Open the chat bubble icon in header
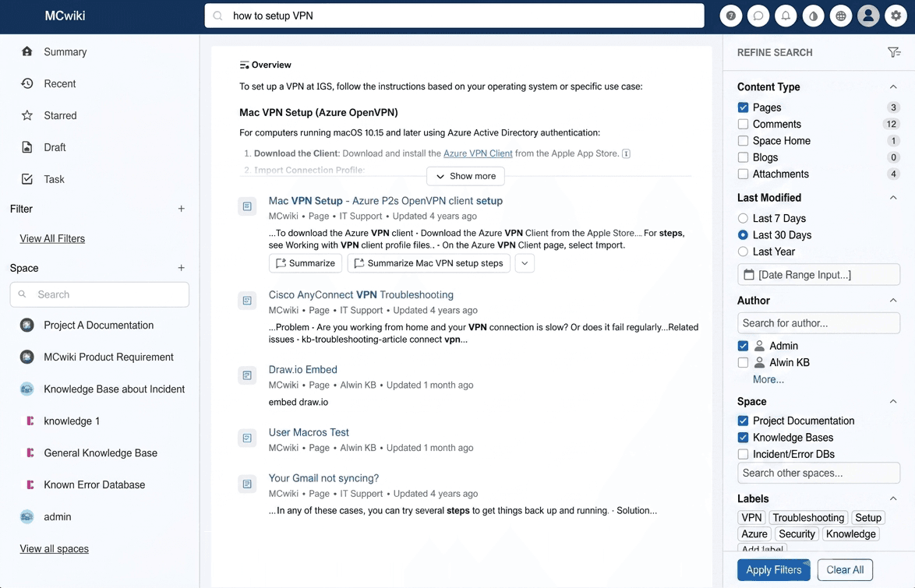 pyautogui.click(x=758, y=16)
